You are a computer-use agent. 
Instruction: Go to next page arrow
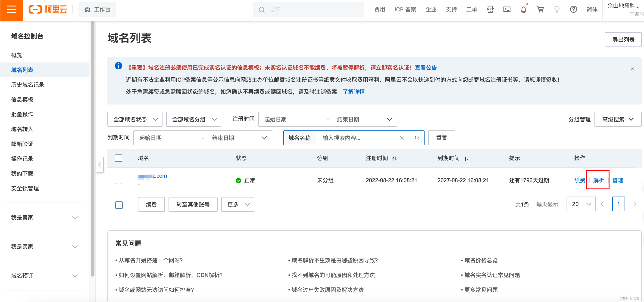pos(635,204)
